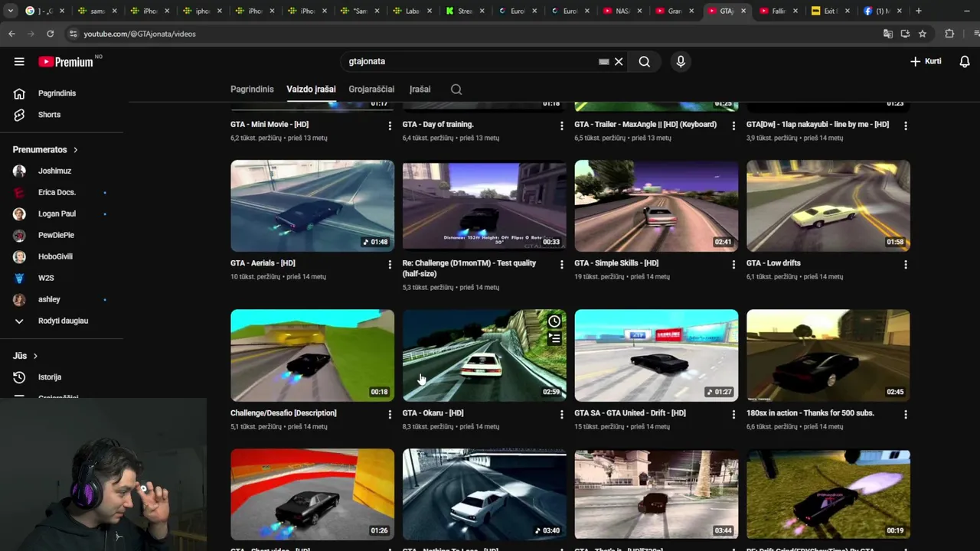Play the GTA - Simple Skills thumbnail
Viewport: 980px width, 551px height.
(x=656, y=206)
